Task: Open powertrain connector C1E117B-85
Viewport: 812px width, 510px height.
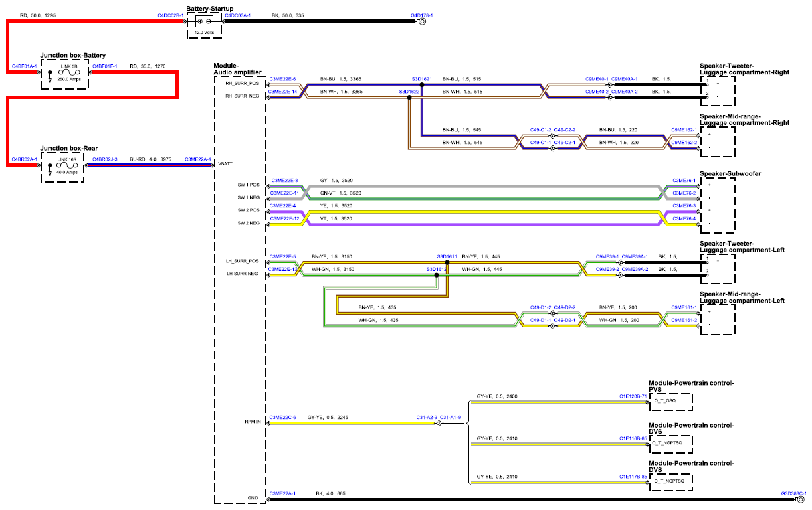Action: tap(633, 477)
